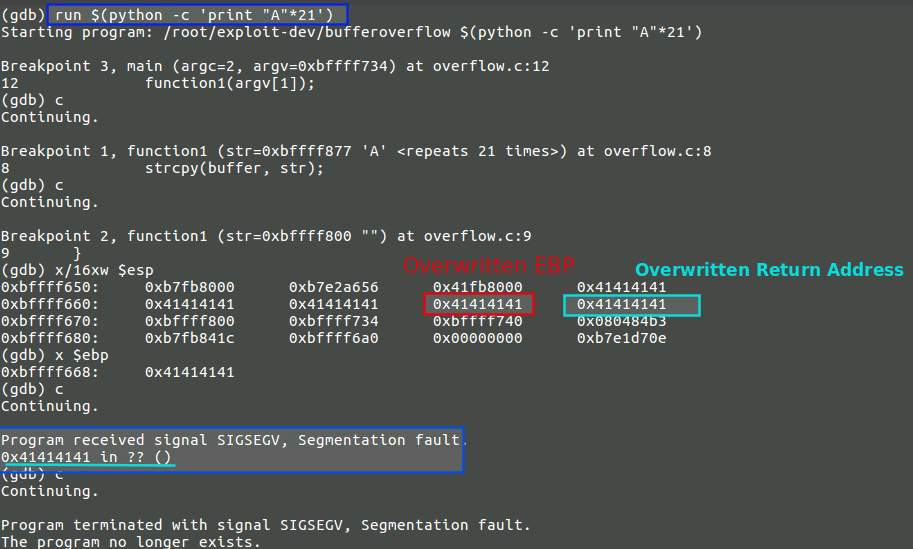Click the 0x41fb8000 value in memory dump
This screenshot has width=913, height=549.
pos(478,287)
